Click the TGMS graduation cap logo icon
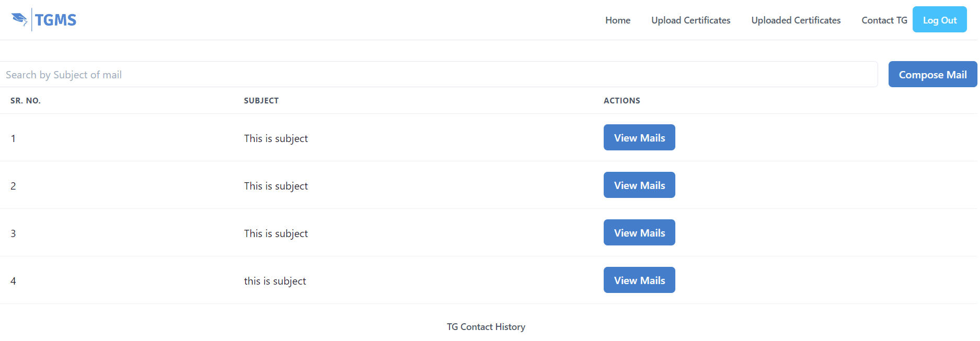 (19, 20)
